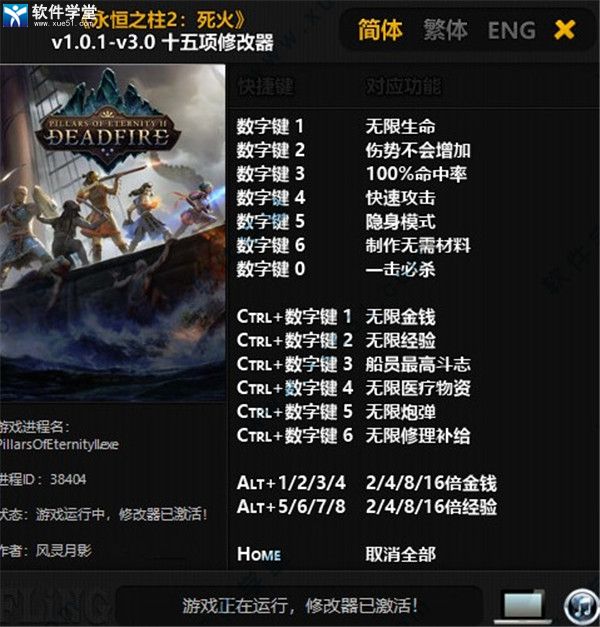The height and width of the screenshot is (627, 600).
Task: Click the 进程ID 38404 text
Action: 43,479
